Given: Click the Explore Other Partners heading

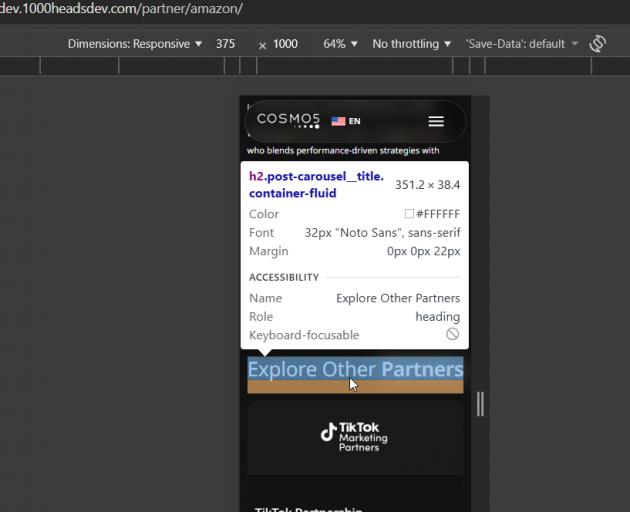Looking at the screenshot, I should coord(356,369).
